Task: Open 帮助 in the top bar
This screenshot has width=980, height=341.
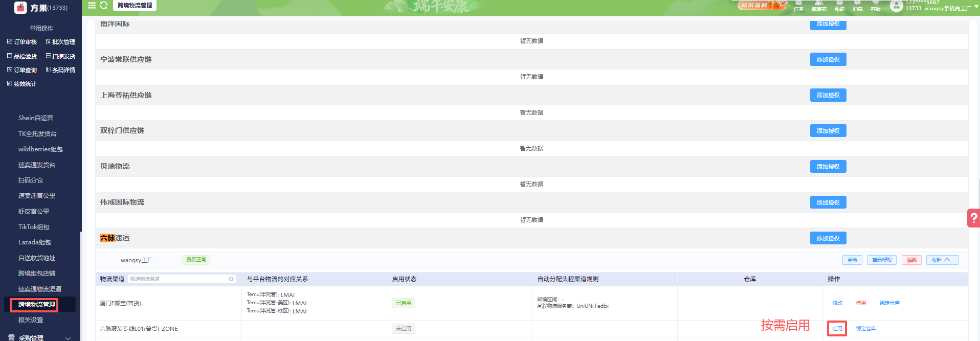Action: 839,6
